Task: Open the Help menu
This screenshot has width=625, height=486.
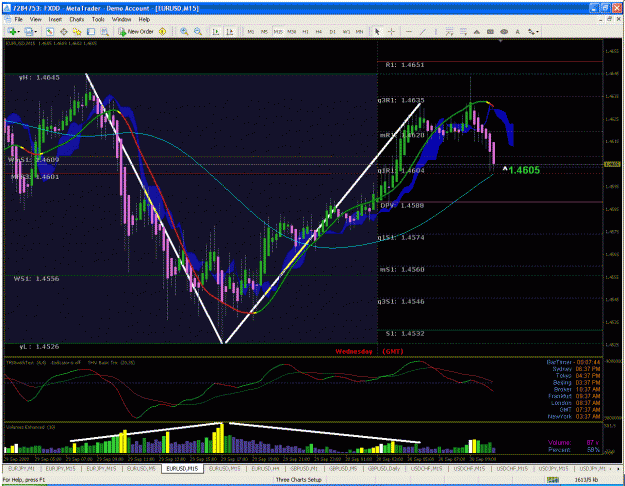Action: [144, 19]
